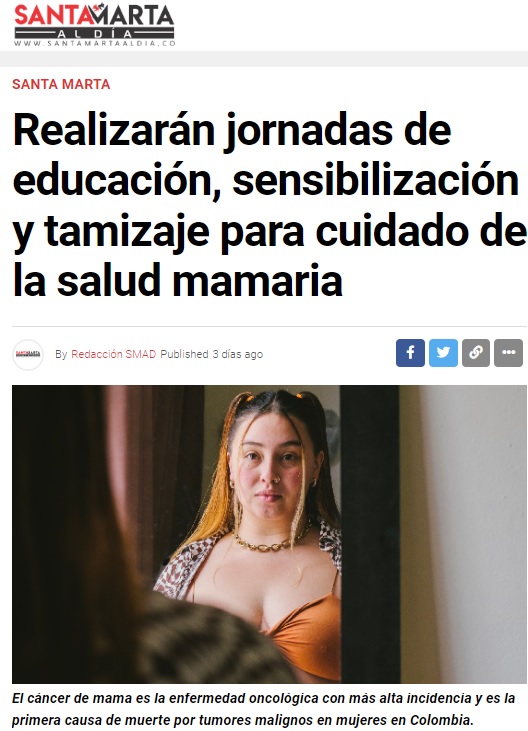
Task: Click the Published 3 días ago timestamp
Action: [212, 354]
